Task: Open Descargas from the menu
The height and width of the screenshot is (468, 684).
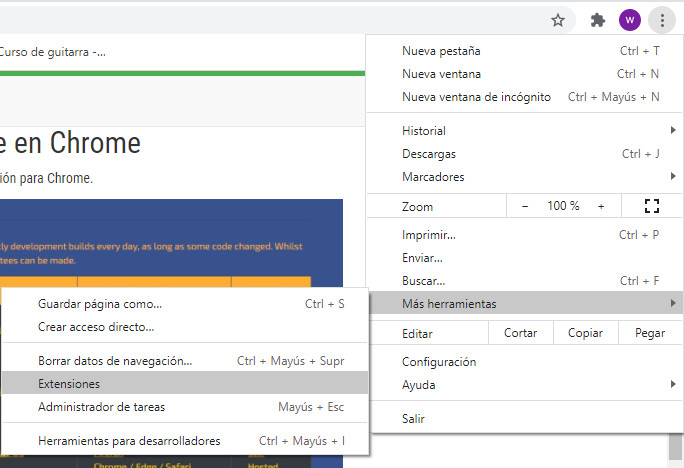Action: pos(525,154)
